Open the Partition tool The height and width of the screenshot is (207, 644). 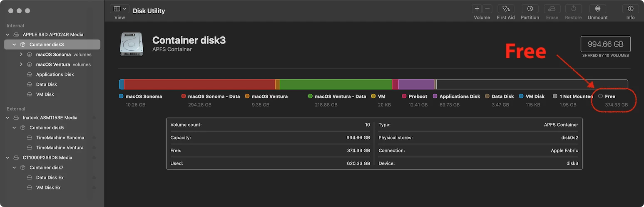pyautogui.click(x=530, y=9)
